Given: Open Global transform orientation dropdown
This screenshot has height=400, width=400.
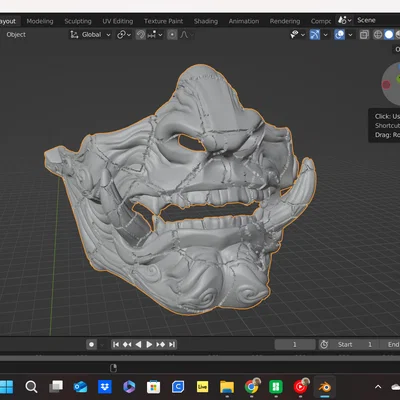Looking at the screenshot, I should 90,35.
